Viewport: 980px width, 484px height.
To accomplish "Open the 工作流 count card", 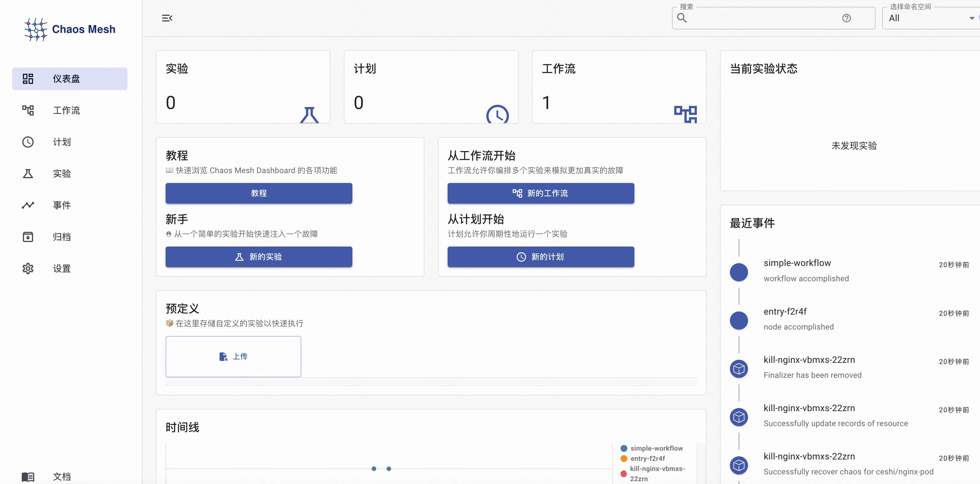I will (619, 87).
